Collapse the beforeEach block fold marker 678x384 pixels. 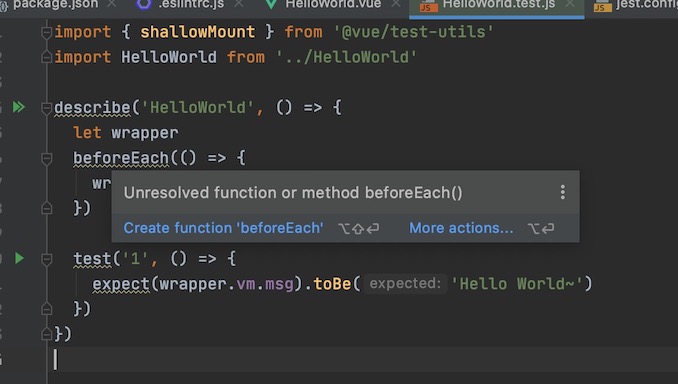click(46, 158)
